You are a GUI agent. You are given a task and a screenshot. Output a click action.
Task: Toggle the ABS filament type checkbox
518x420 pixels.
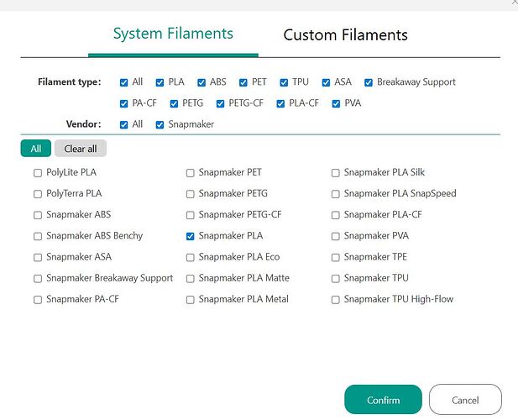(201, 82)
